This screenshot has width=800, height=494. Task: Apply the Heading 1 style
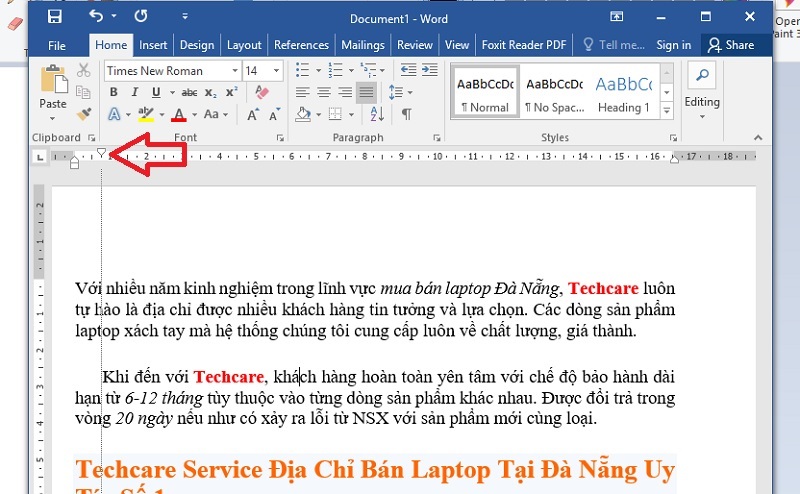click(x=624, y=92)
